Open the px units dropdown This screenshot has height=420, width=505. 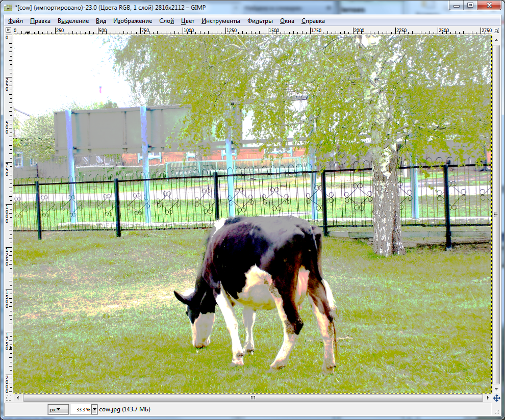58,409
